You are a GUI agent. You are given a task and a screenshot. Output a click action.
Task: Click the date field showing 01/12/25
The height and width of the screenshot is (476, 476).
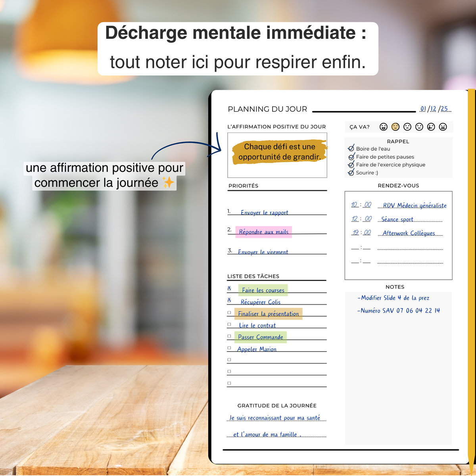pos(435,109)
